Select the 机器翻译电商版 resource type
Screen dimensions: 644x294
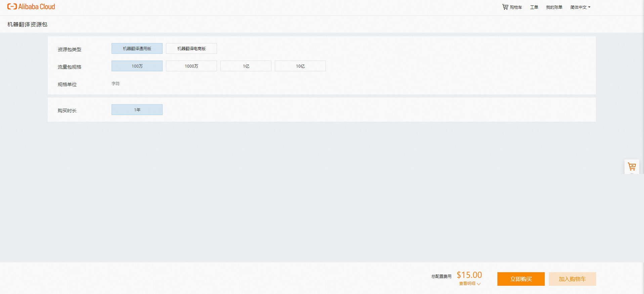point(191,48)
